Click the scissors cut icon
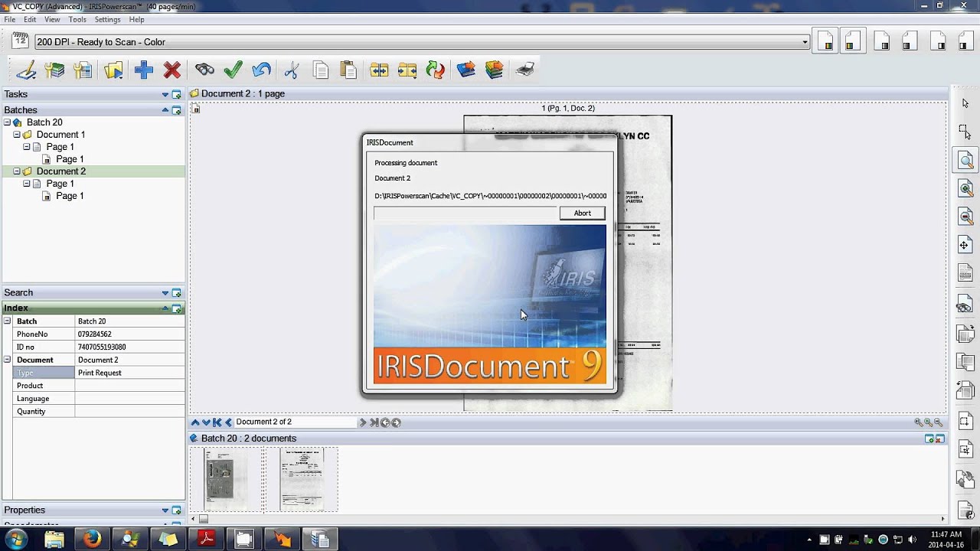Screen dimensions: 980x551 (x=291, y=70)
